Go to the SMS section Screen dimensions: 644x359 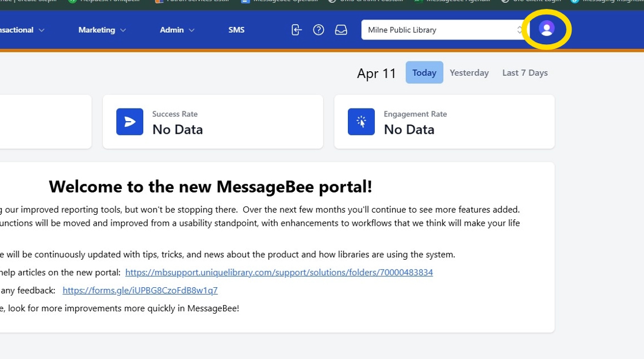[236, 30]
